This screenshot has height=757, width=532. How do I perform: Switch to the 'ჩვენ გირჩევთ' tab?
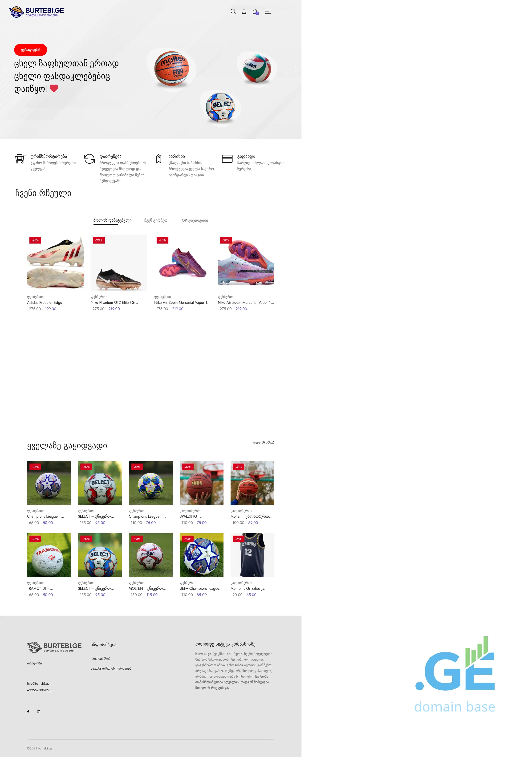[156, 220]
